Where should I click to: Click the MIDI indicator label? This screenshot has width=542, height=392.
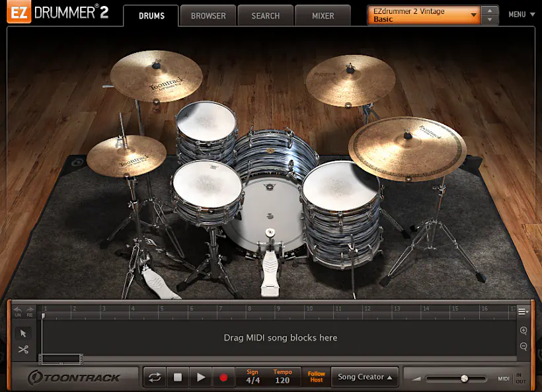click(x=504, y=379)
